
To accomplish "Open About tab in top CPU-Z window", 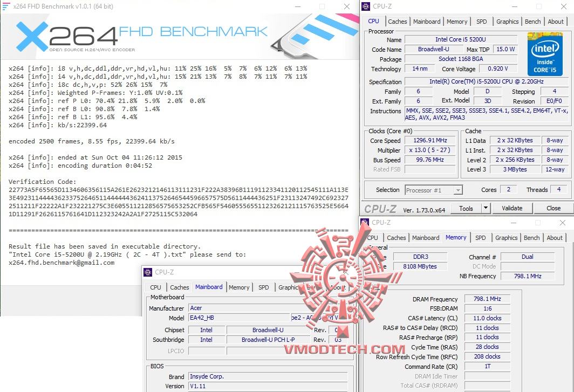I will [x=556, y=22].
